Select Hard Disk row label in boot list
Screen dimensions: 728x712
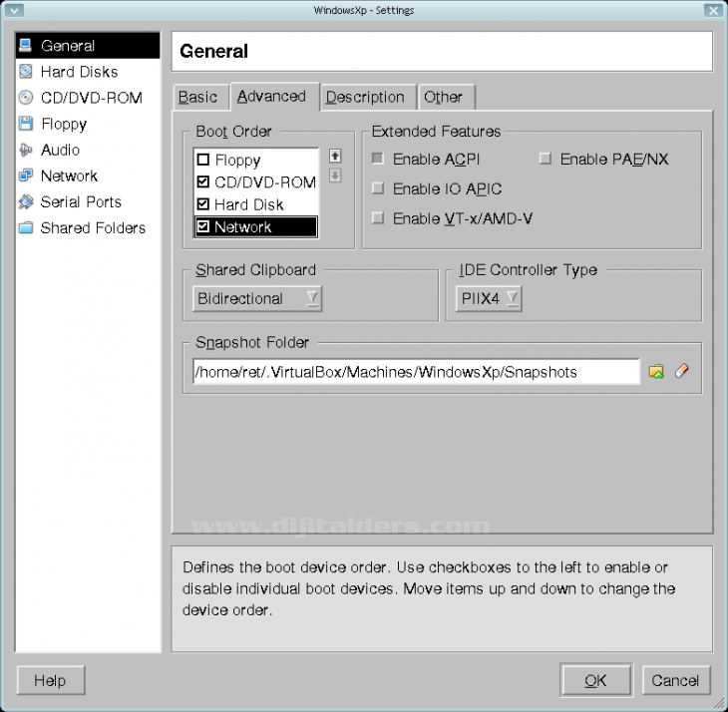pos(249,204)
